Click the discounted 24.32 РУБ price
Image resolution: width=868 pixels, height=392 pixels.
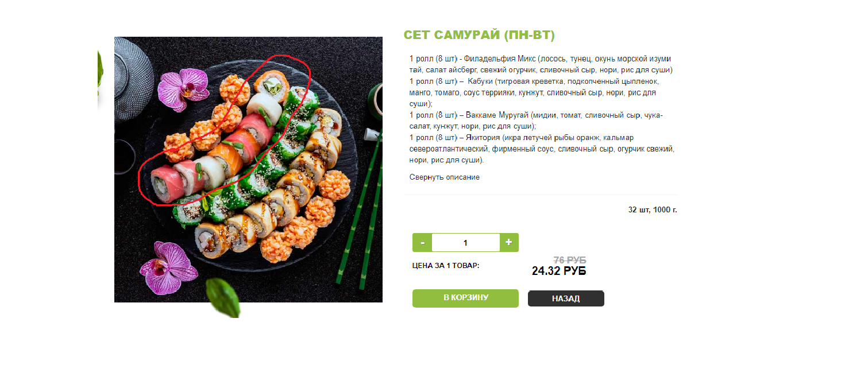pyautogui.click(x=559, y=271)
